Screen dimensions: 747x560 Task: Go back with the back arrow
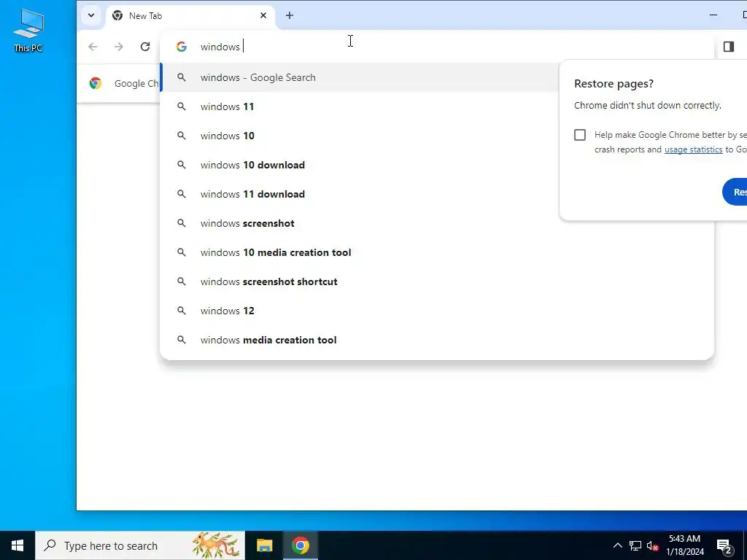coord(93,47)
